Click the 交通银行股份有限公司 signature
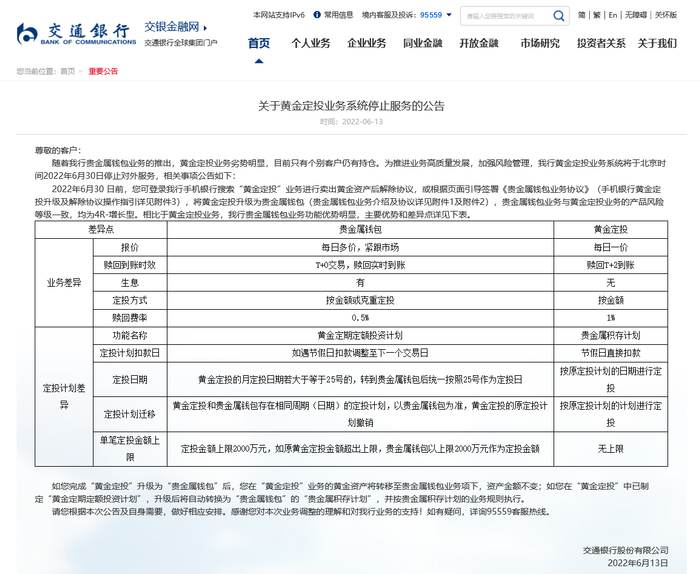 625,550
